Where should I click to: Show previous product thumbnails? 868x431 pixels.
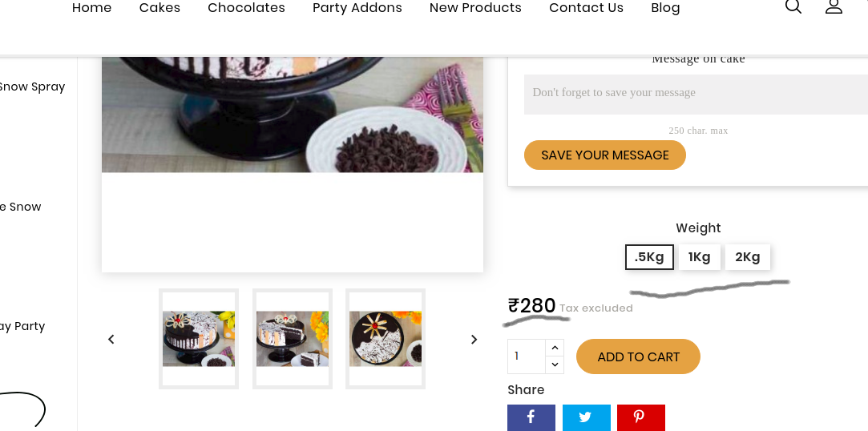pyautogui.click(x=111, y=339)
